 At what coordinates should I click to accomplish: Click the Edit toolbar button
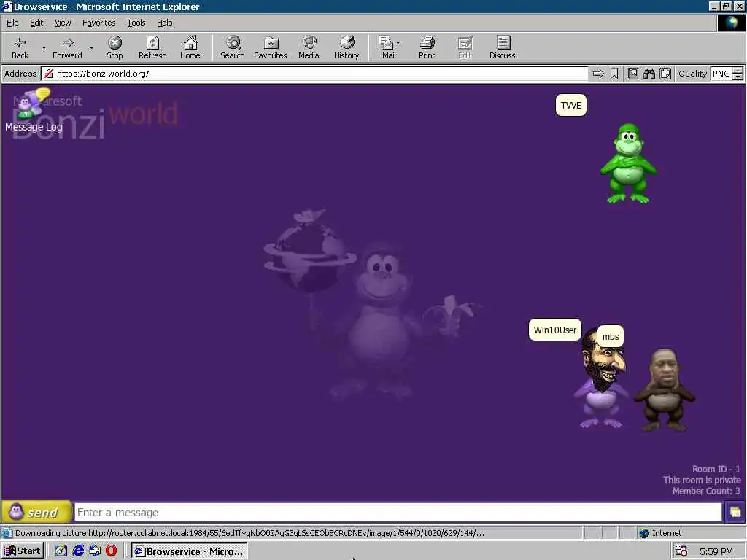[465, 47]
